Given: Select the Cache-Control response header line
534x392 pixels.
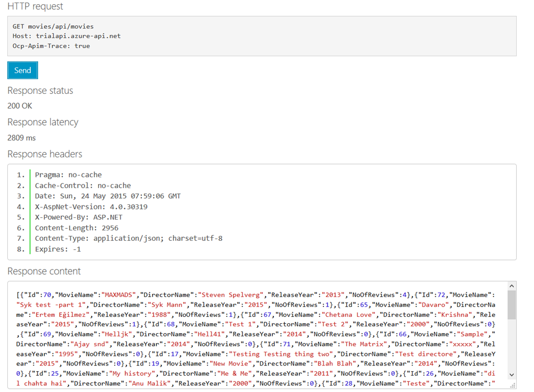Looking at the screenshot, I should [x=83, y=186].
